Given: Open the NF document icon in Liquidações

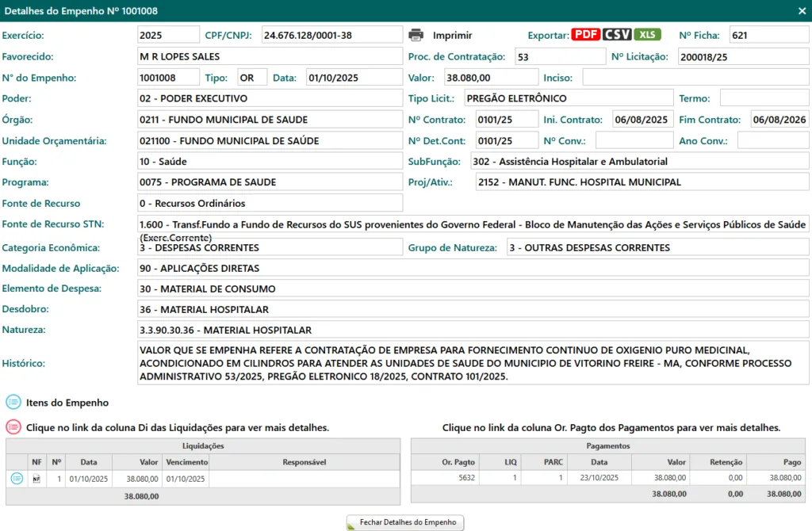Looking at the screenshot, I should coord(36,479).
